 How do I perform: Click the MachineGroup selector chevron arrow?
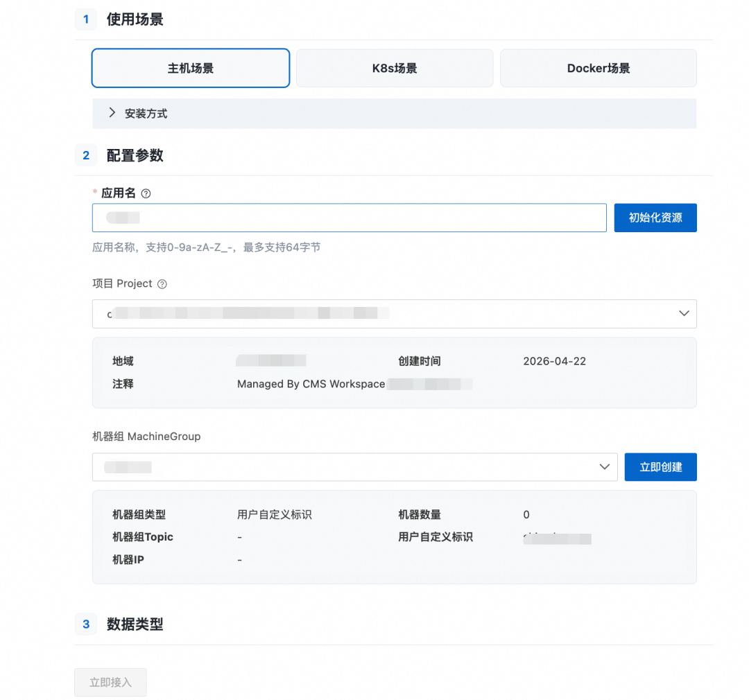click(x=603, y=466)
